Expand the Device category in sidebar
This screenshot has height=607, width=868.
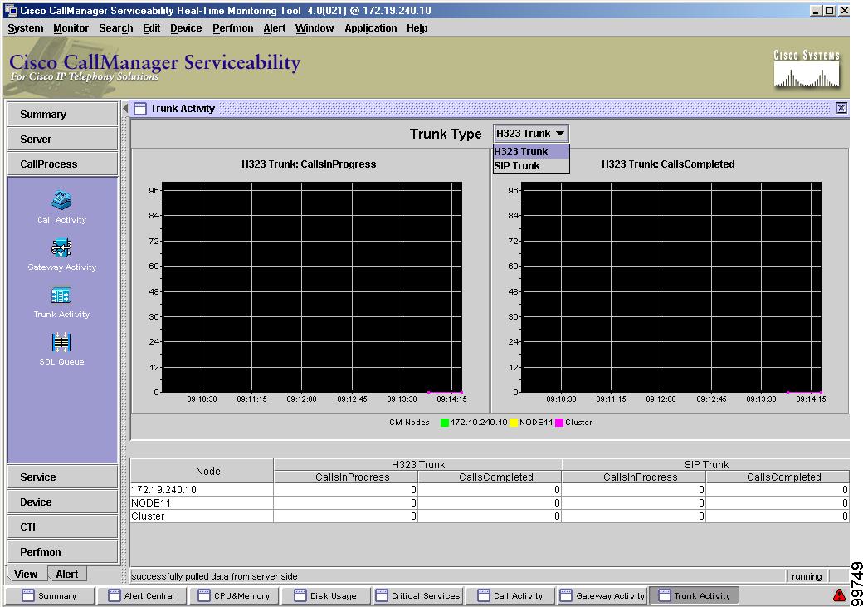click(62, 502)
